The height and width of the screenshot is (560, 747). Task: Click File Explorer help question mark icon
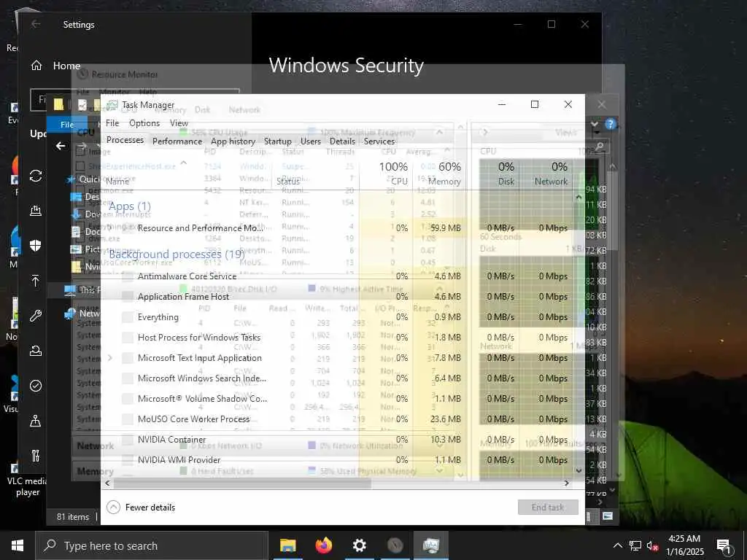[x=611, y=124]
